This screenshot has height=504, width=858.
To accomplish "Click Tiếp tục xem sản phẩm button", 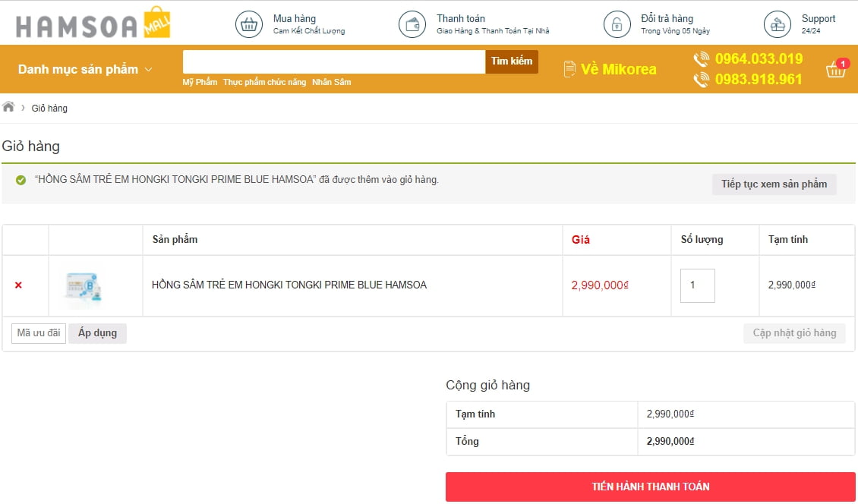I will [774, 184].
